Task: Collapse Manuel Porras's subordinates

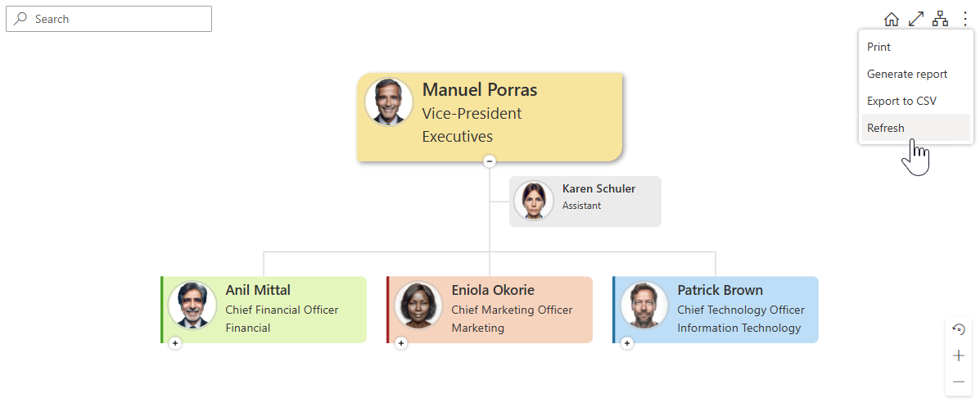Action: pyautogui.click(x=490, y=161)
